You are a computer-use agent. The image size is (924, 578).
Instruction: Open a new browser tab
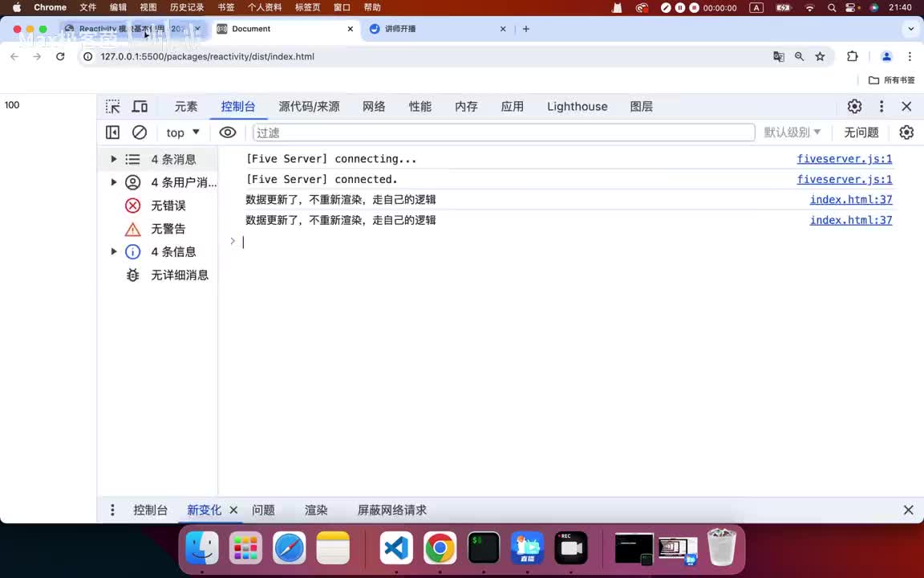pyautogui.click(x=525, y=29)
